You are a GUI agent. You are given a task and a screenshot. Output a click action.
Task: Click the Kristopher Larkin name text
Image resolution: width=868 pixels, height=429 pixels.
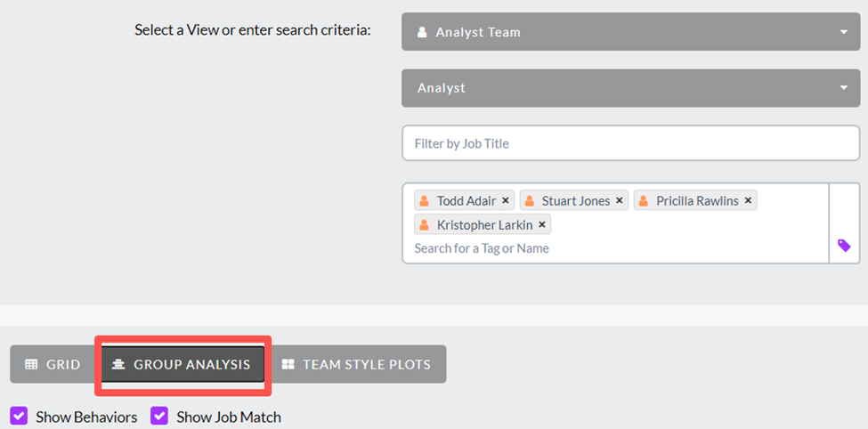[485, 225]
